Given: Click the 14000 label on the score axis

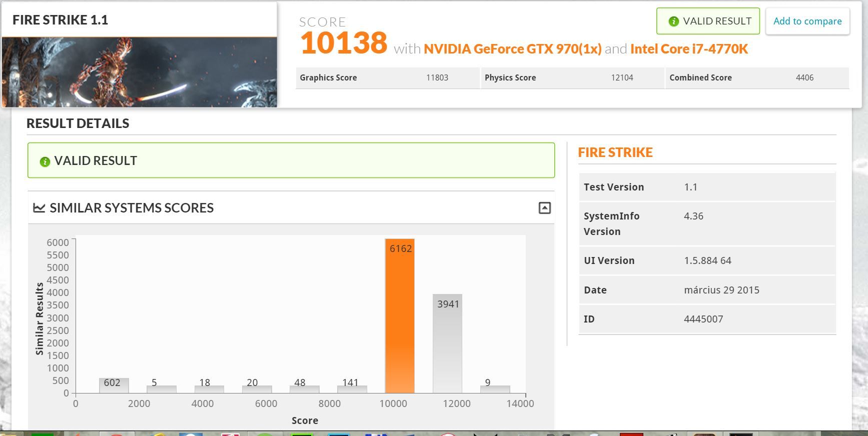Looking at the screenshot, I should (x=520, y=403).
